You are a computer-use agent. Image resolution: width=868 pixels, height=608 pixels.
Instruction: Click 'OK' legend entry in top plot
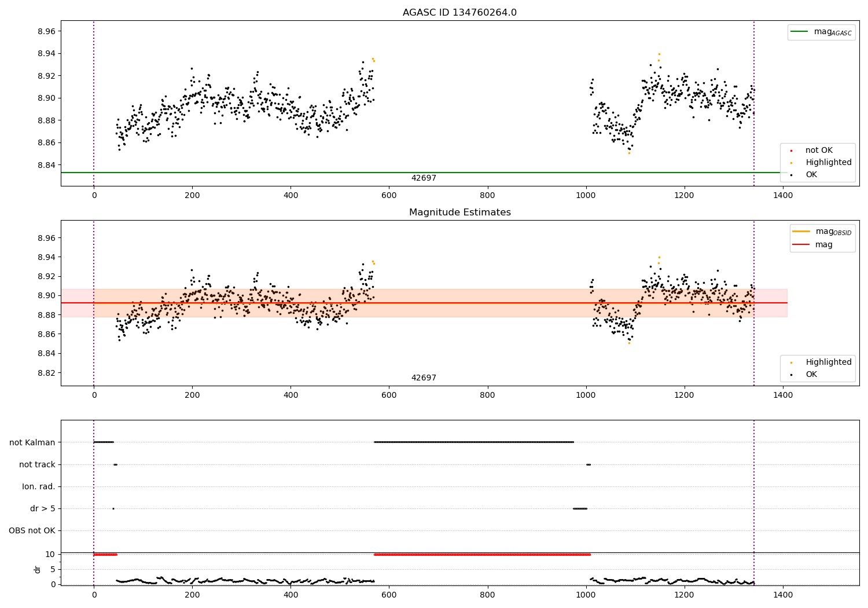(804, 175)
